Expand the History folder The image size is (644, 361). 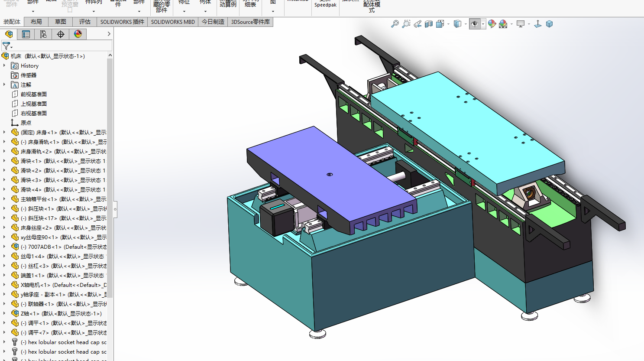pos(4,66)
